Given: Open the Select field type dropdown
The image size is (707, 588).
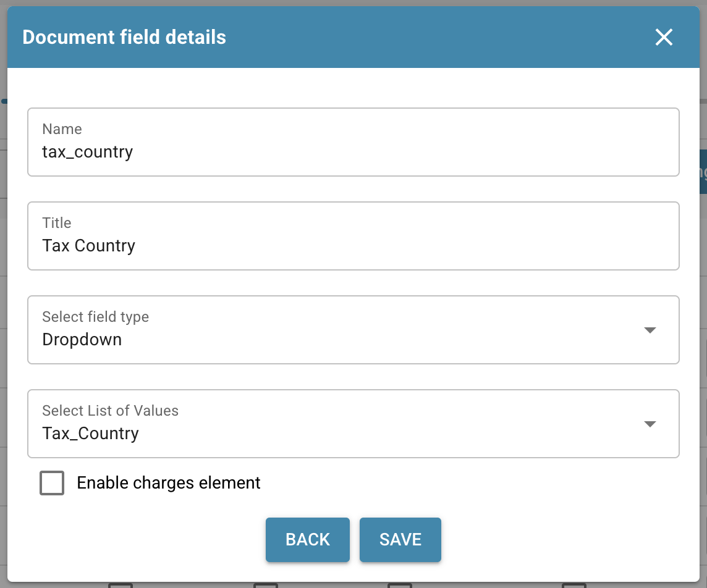Looking at the screenshot, I should [352, 330].
